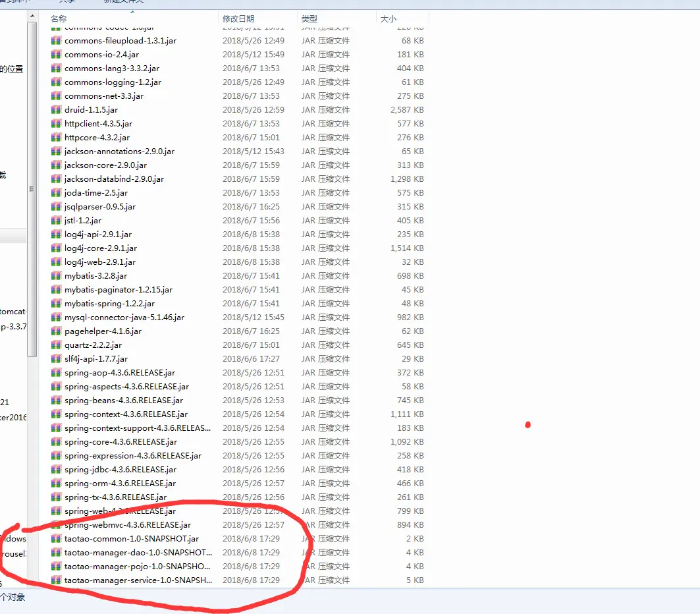
Task: Click the navigation pane scroll-up arrow
Action: (x=32, y=16)
